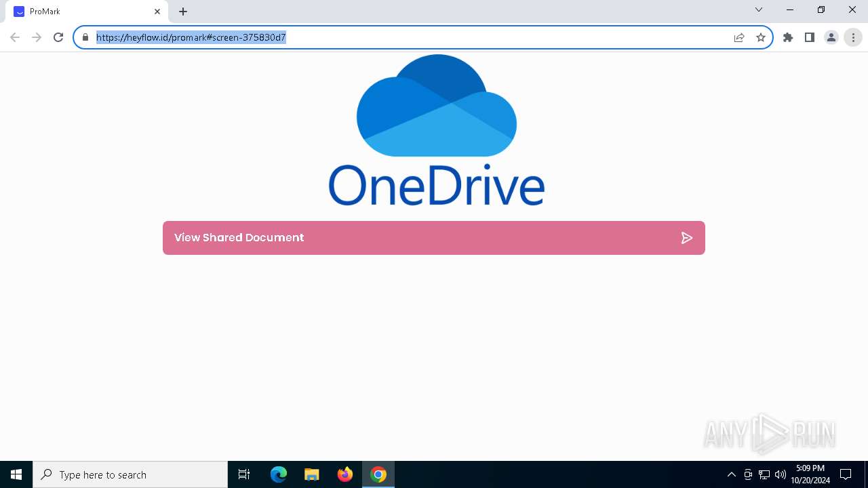Open Chrome three-dot menu
Image resolution: width=868 pixels, height=488 pixels.
pyautogui.click(x=853, y=37)
